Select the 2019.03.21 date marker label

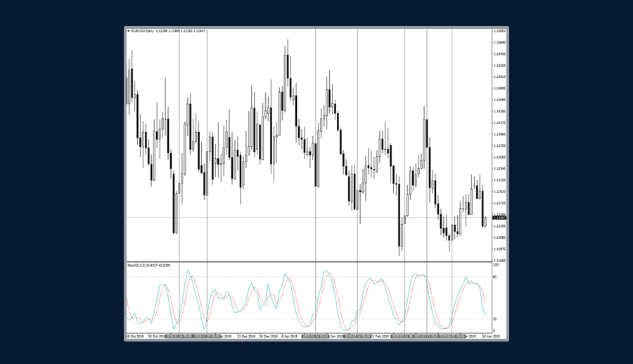[428, 337]
